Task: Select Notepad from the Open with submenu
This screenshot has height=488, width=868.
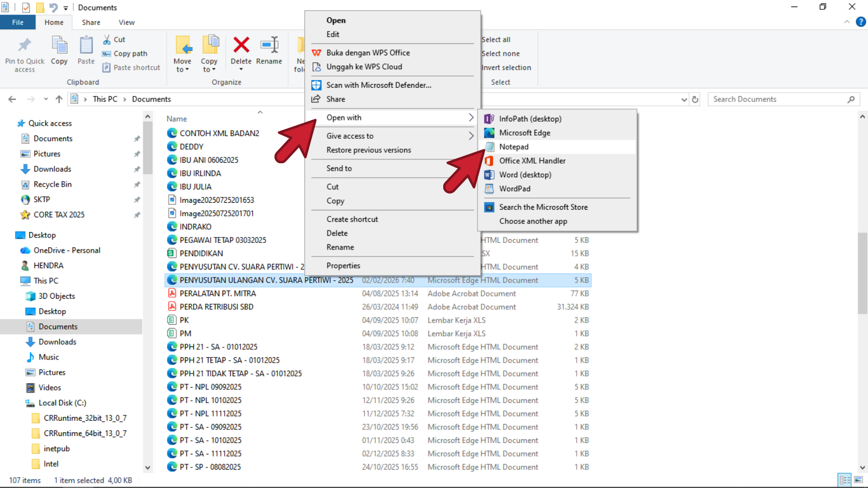Action: pos(513,147)
